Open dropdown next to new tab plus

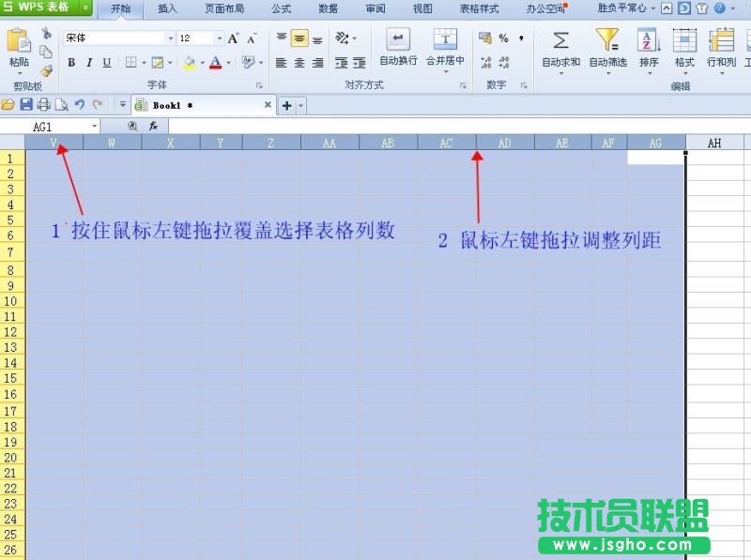click(300, 106)
